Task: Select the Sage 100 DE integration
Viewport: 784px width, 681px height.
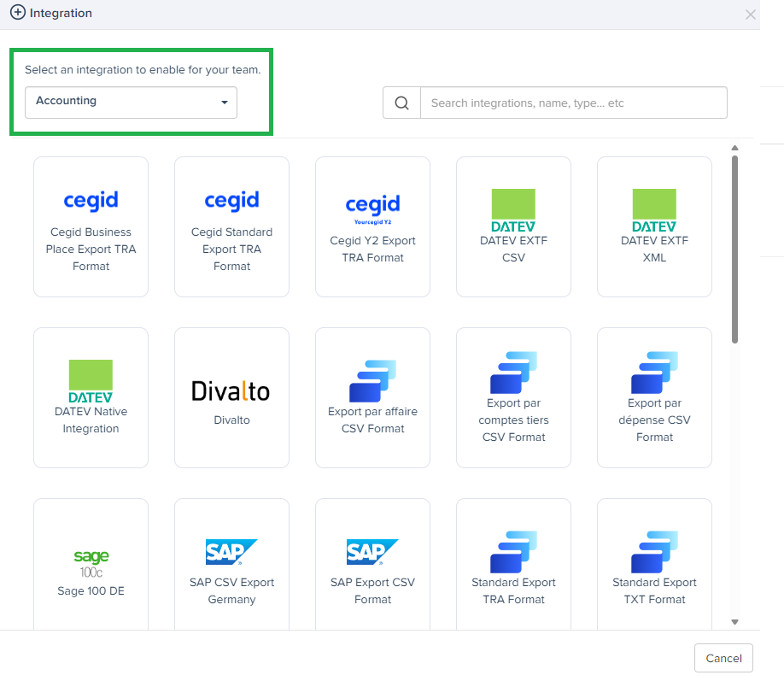Action: pyautogui.click(x=91, y=568)
